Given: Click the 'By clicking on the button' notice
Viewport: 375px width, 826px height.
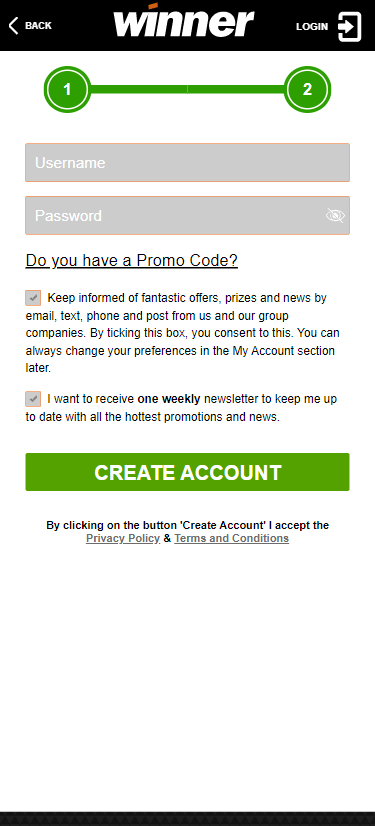Looking at the screenshot, I should 188,532.
